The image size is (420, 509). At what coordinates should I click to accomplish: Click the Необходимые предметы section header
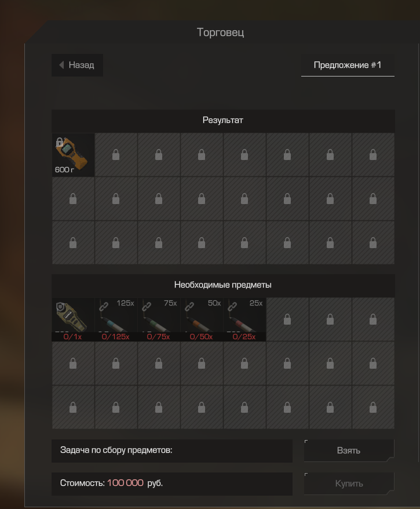click(x=223, y=285)
